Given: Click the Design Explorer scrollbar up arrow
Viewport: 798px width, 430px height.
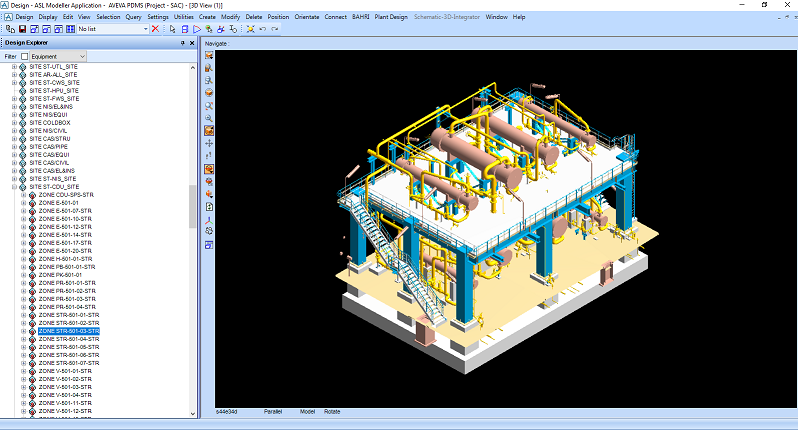Looking at the screenshot, I should (192, 67).
